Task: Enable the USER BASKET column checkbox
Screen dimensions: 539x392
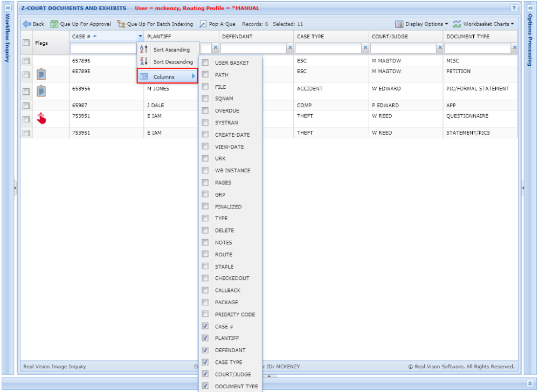Action: point(205,62)
